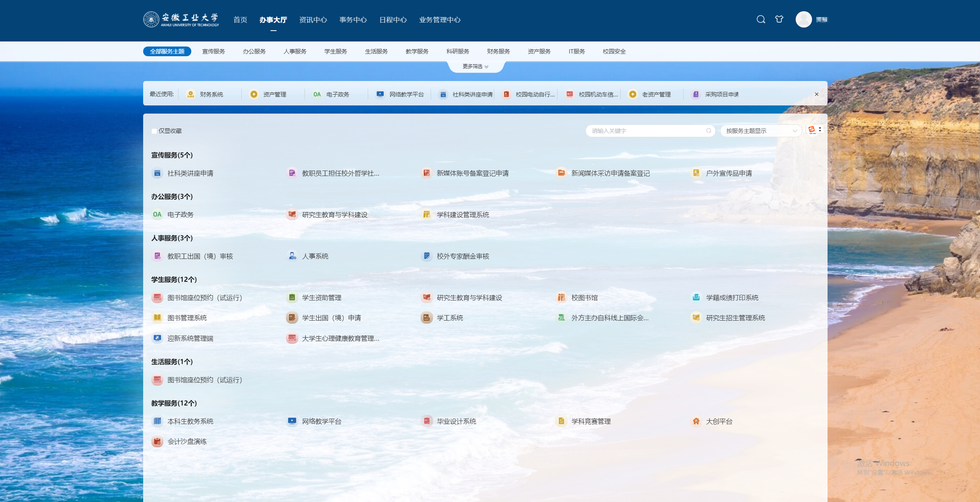The image size is (980, 502).
Task: Click the 学科竞赛管理 icon
Action: [x=561, y=421]
